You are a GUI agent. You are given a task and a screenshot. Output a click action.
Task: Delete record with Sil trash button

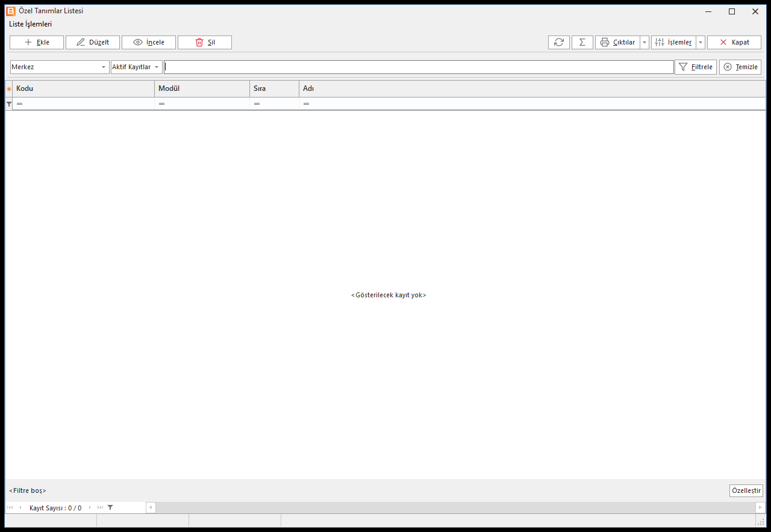[x=205, y=42]
